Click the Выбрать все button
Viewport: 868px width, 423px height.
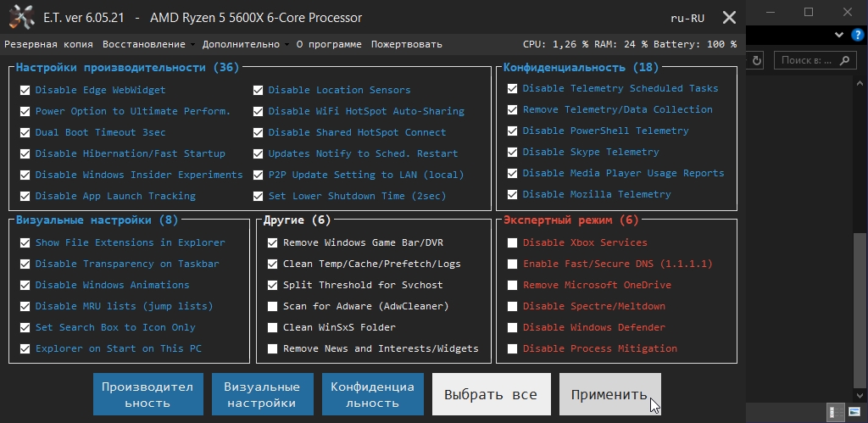tap(491, 394)
